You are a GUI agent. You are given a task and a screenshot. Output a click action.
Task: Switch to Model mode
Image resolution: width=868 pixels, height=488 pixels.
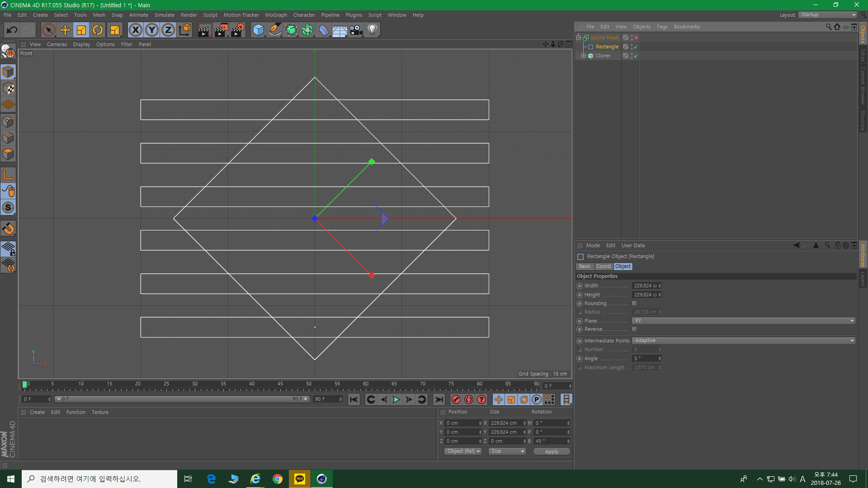(x=8, y=72)
